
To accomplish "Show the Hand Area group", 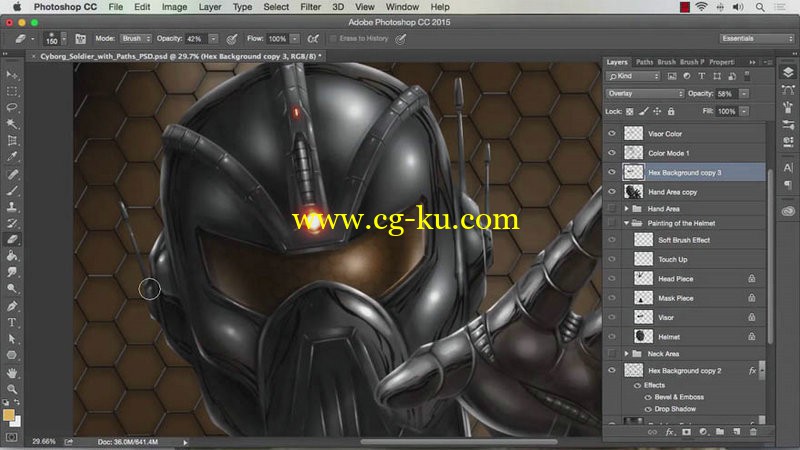I will point(612,209).
